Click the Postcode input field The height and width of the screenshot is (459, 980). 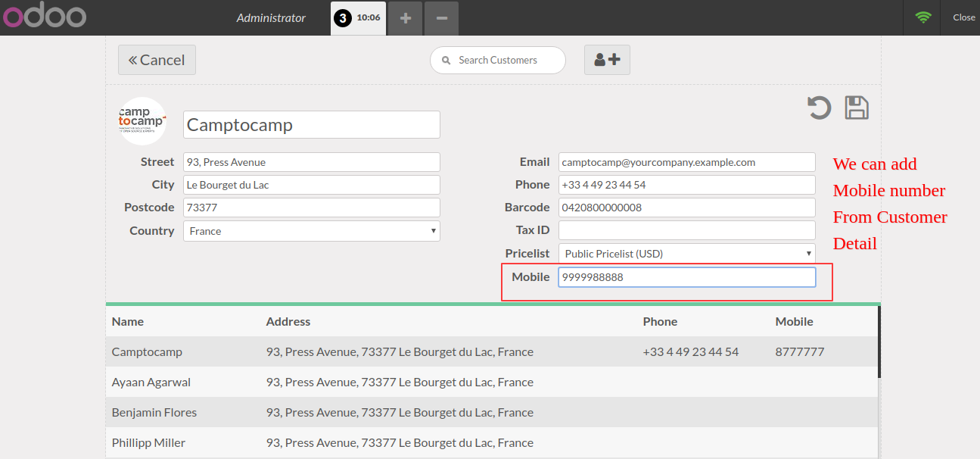pos(312,208)
